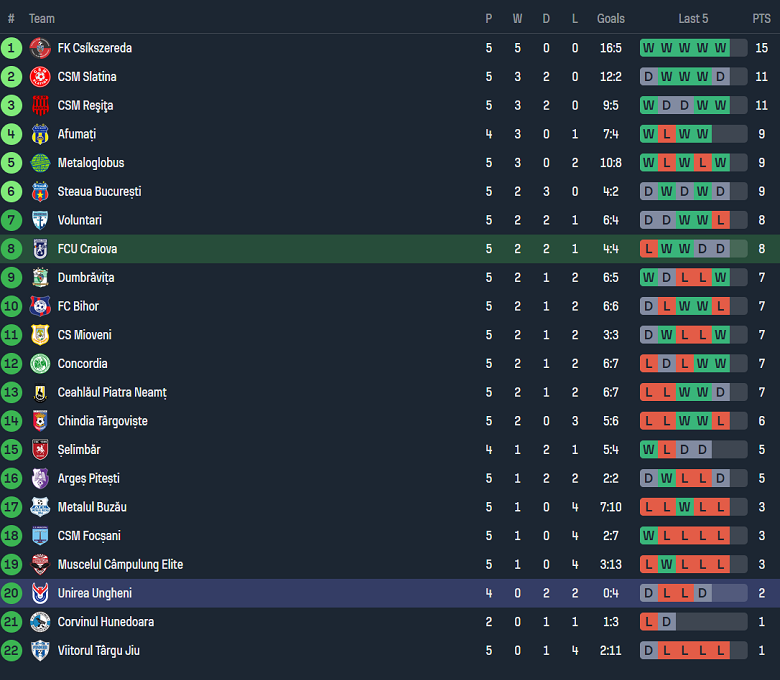Click Dumbrăvița's first form result badge
The width and height of the screenshot is (780, 680).
(x=648, y=278)
